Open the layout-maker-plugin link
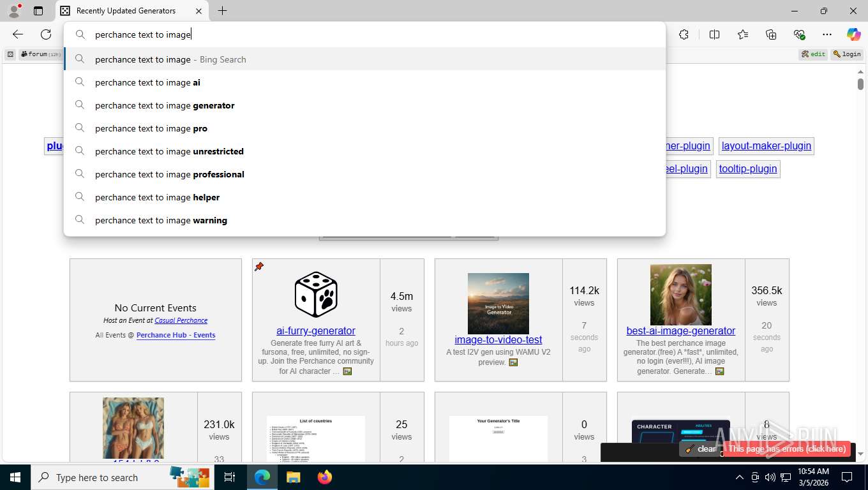The image size is (868, 490). 767,145
